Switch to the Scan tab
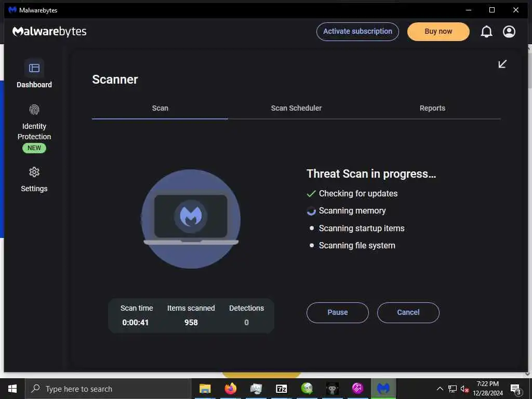The image size is (532, 399). coord(160,108)
